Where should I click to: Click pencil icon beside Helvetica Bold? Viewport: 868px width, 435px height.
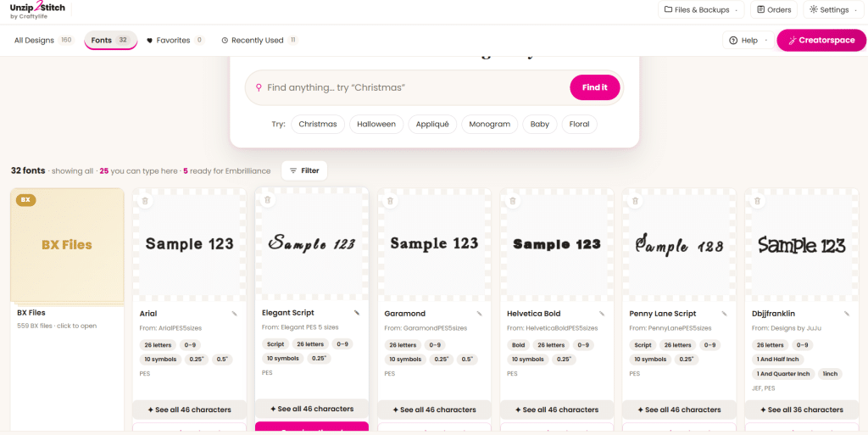pyautogui.click(x=602, y=314)
